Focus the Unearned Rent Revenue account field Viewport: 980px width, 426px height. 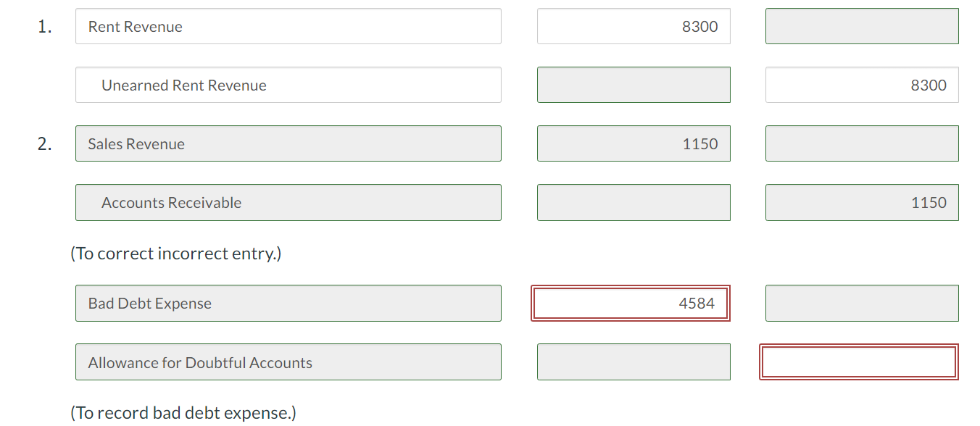tap(288, 85)
